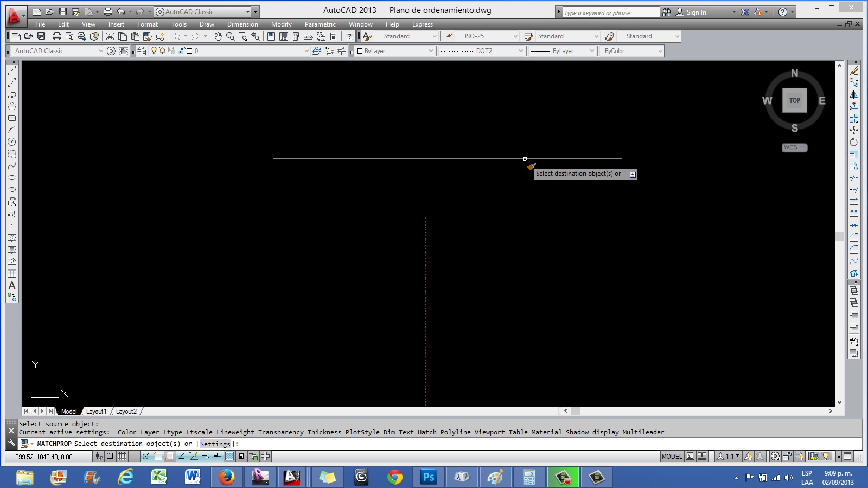Toggle Ortho mode in the status bar
The height and width of the screenshot is (488, 868).
[x=133, y=456]
